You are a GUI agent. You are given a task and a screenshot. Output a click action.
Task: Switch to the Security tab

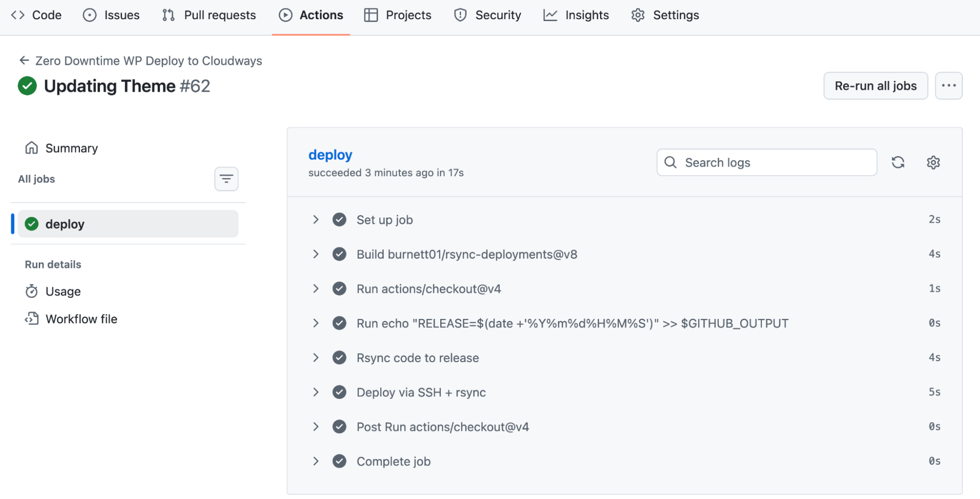(x=487, y=15)
